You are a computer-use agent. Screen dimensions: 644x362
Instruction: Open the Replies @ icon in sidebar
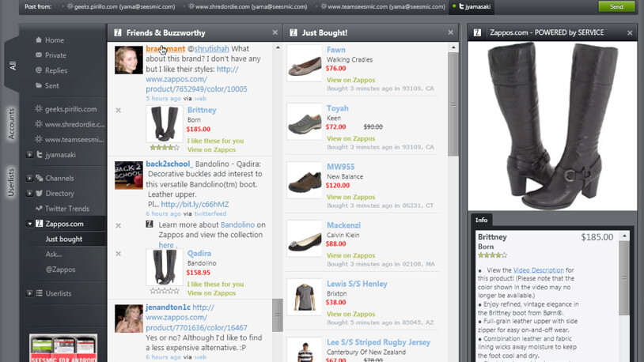pyautogui.click(x=38, y=70)
